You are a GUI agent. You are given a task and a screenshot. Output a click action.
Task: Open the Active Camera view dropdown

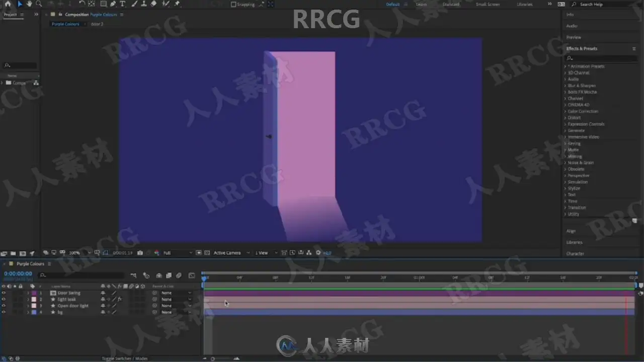point(231,253)
